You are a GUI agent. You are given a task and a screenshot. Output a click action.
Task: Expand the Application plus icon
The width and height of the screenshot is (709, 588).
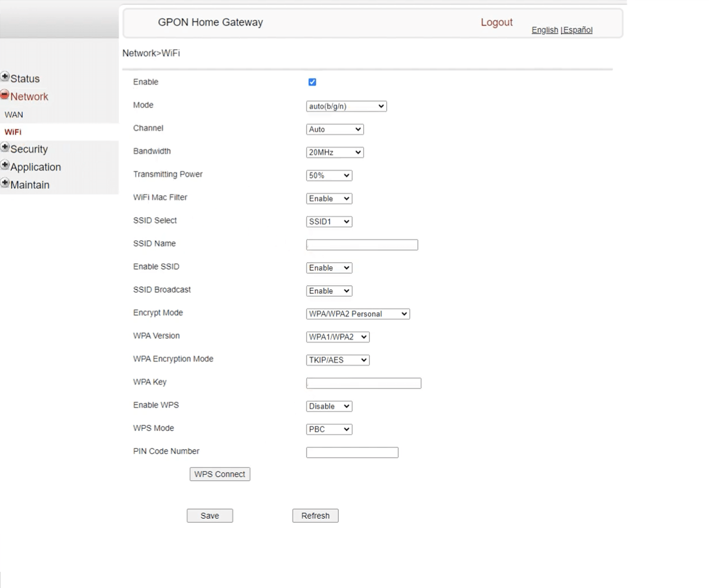tap(5, 165)
